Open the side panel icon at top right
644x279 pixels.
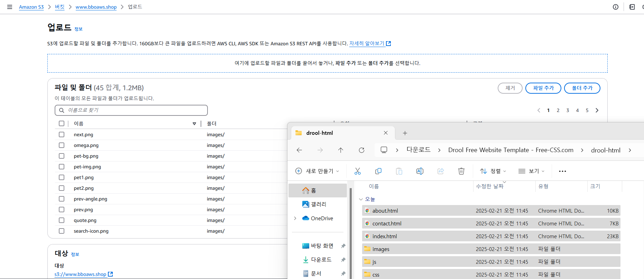[632, 7]
